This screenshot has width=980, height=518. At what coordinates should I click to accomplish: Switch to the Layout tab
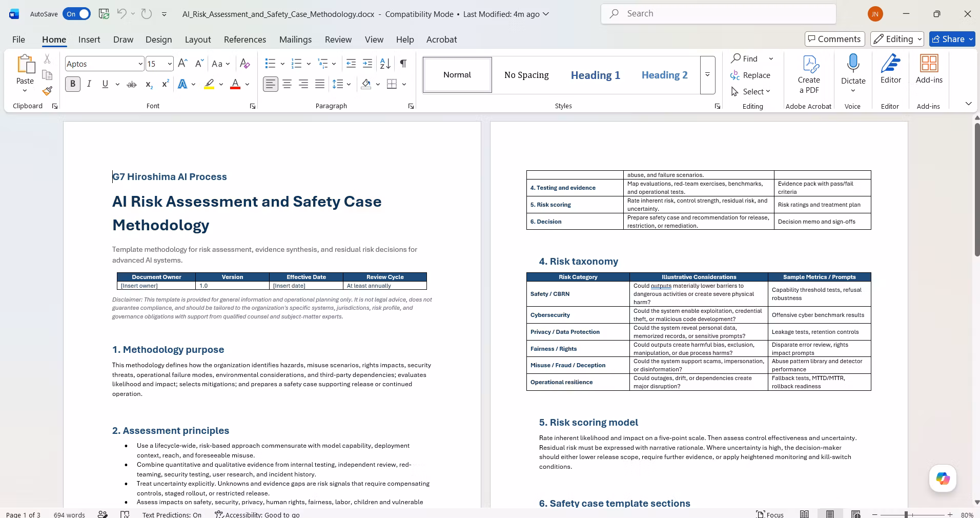[x=197, y=39]
